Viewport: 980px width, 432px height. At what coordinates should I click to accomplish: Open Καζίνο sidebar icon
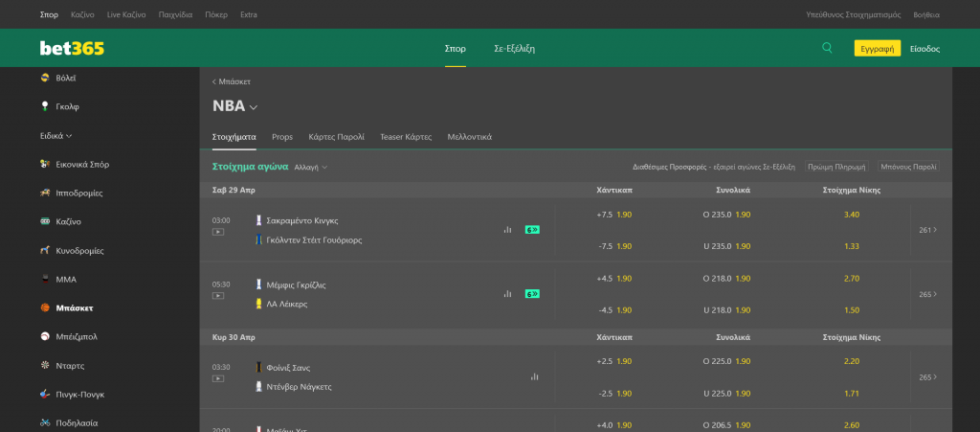[45, 222]
